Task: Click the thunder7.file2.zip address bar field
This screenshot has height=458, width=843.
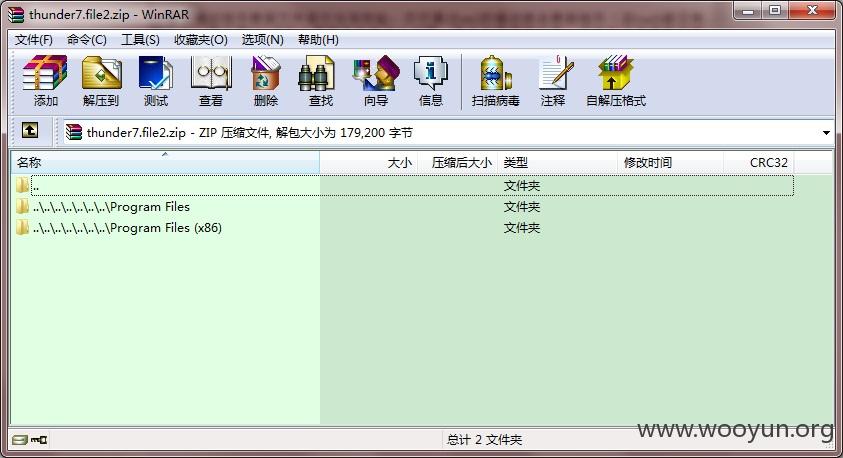Action: click(x=448, y=132)
